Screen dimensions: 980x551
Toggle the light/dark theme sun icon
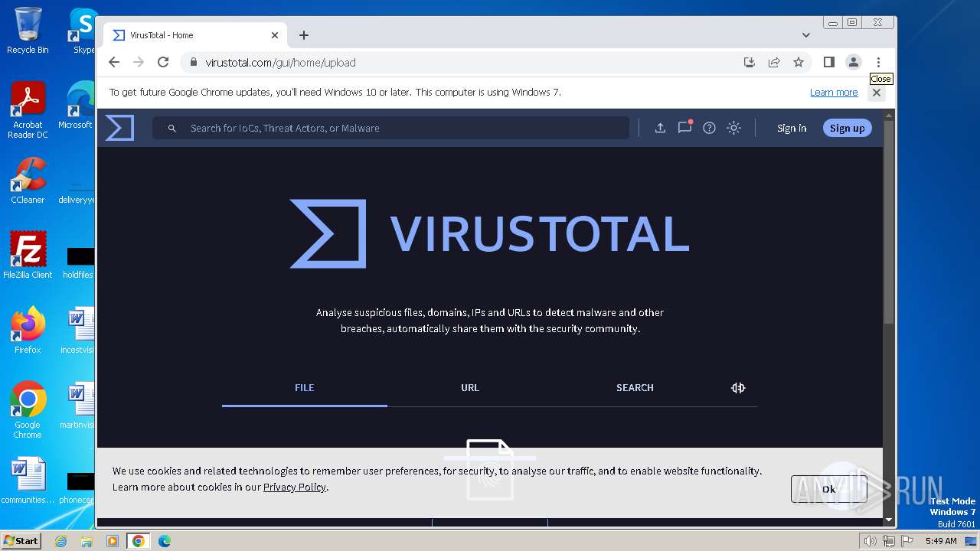[733, 128]
